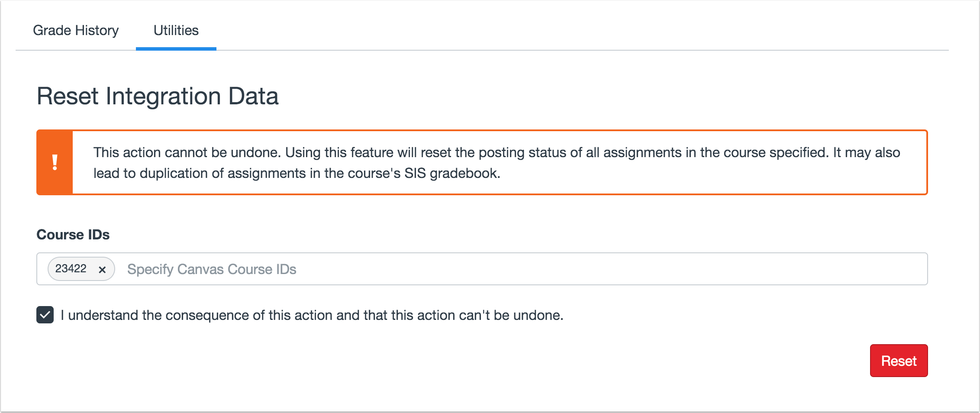Uncheck the consequence acknowledgment checkbox
Image resolution: width=980 pixels, height=413 pixels.
point(45,315)
